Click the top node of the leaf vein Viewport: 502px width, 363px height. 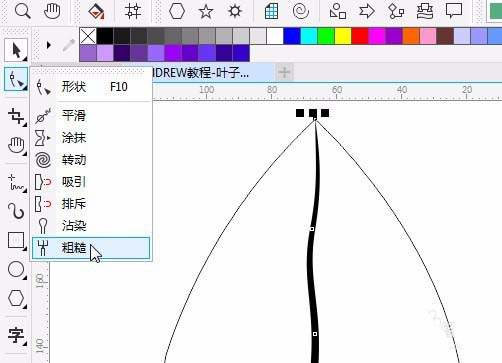point(315,119)
